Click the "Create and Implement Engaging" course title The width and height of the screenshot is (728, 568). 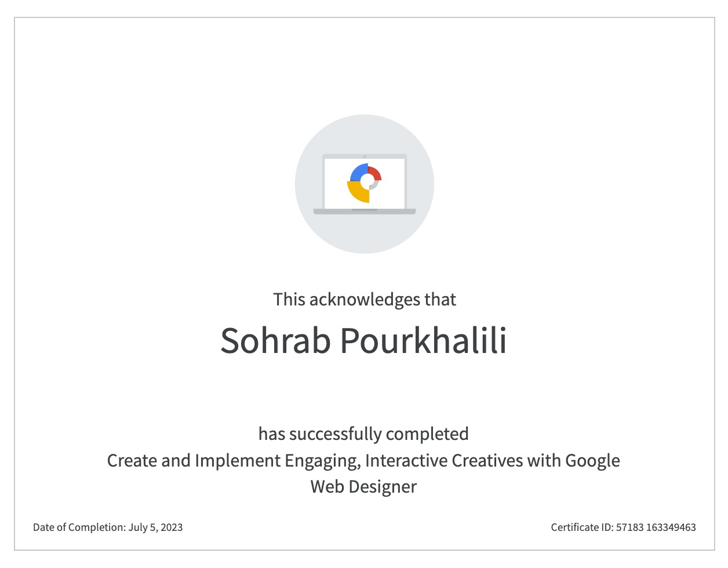pos(232,461)
